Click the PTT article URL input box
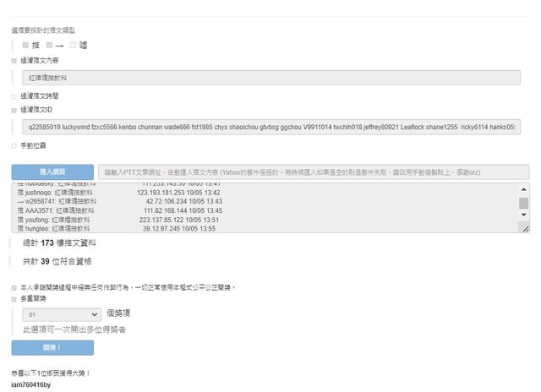541x392 pixels. (x=312, y=171)
